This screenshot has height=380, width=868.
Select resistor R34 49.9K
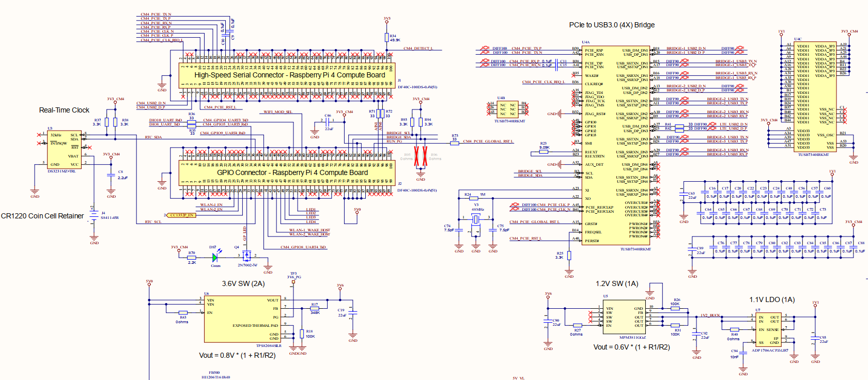point(386,37)
